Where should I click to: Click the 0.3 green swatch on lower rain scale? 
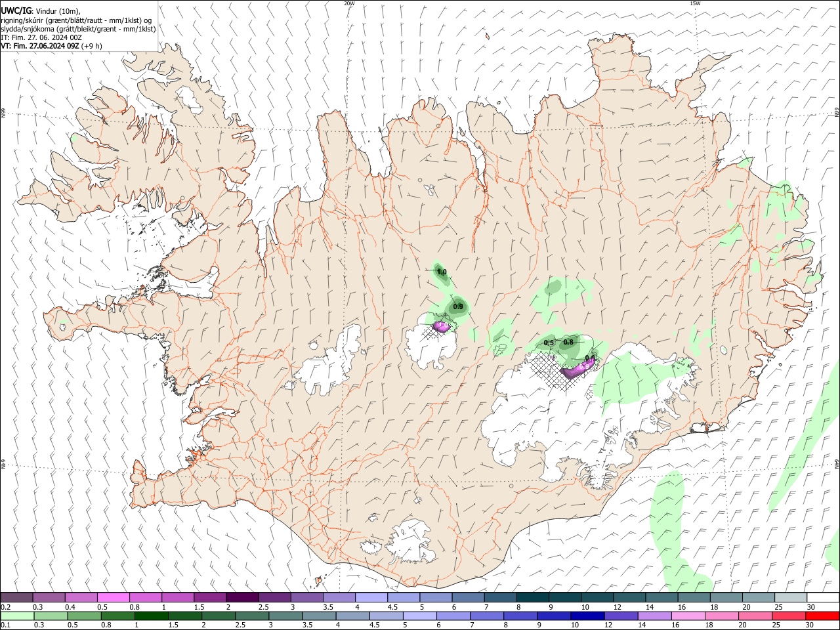tap(50, 616)
